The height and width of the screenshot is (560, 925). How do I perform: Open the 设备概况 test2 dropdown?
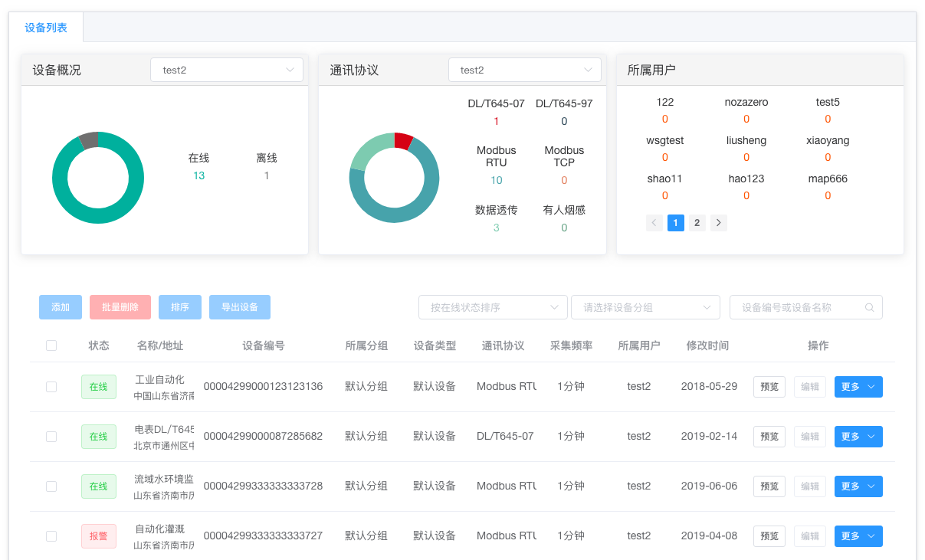pos(227,70)
